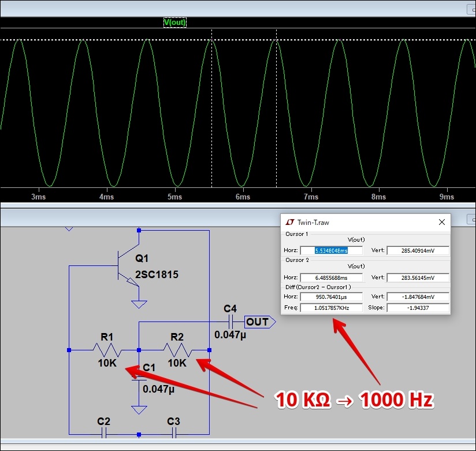
Task: Click the Q1 component label
Action: point(142,258)
